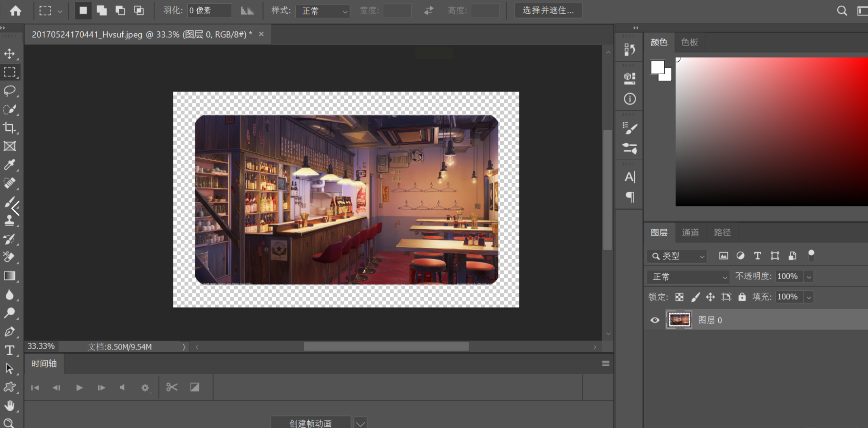Image resolution: width=868 pixels, height=428 pixels.
Task: Click the foreground color swatch
Action: click(x=657, y=67)
